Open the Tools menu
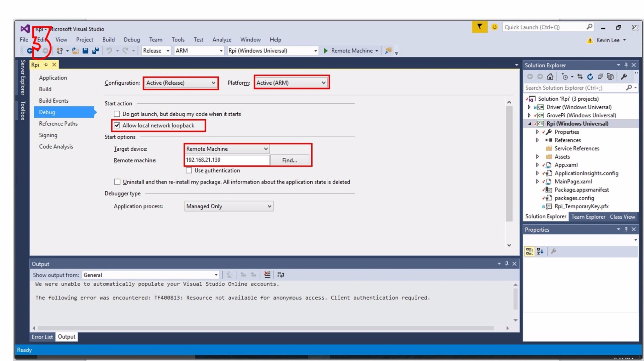The height and width of the screenshot is (361, 644). point(178,39)
